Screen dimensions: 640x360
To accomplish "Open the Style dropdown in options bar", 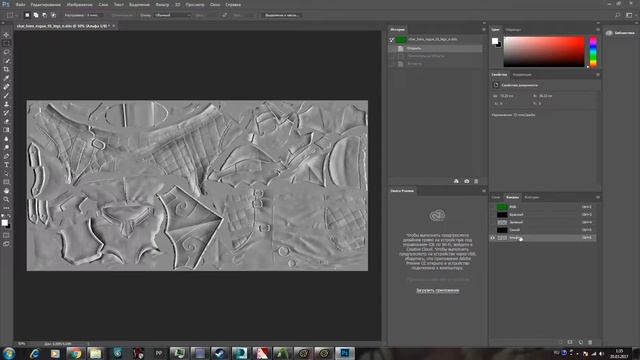I will click(173, 15).
